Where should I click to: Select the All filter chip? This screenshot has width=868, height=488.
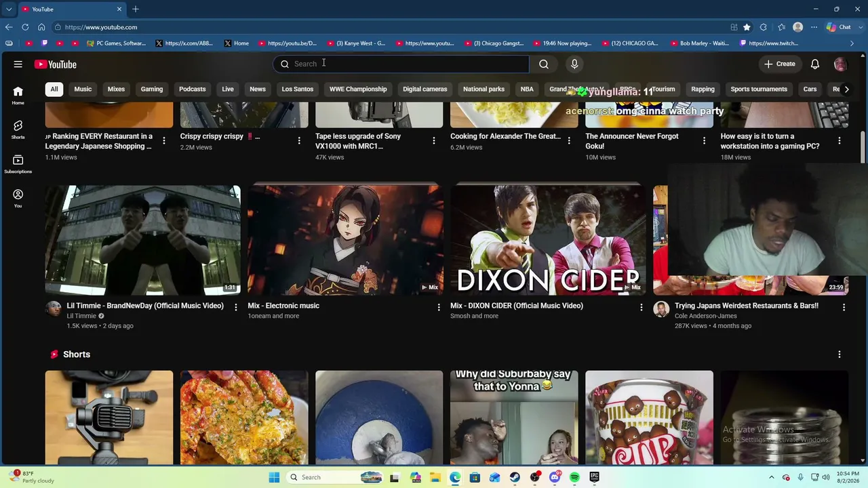coord(54,89)
